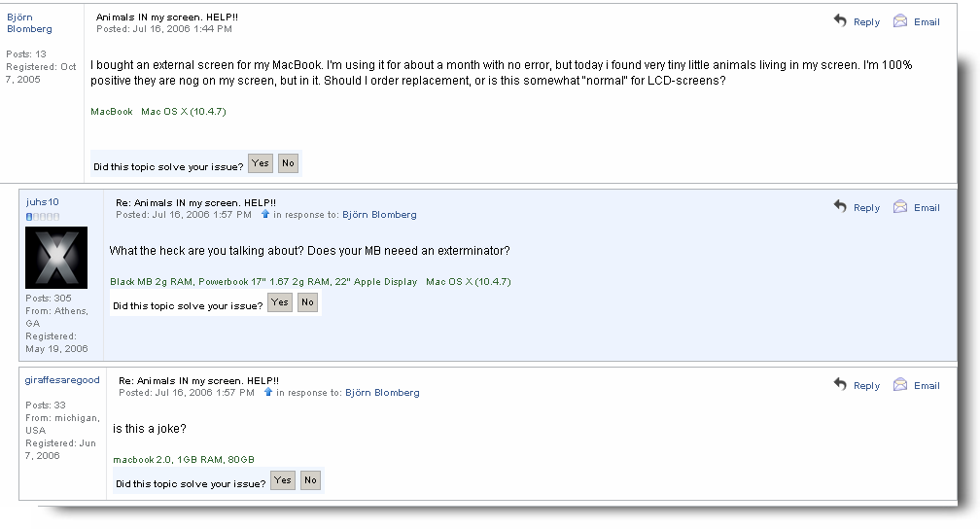
Task: Open giraffesaregood username profile link
Action: point(62,380)
